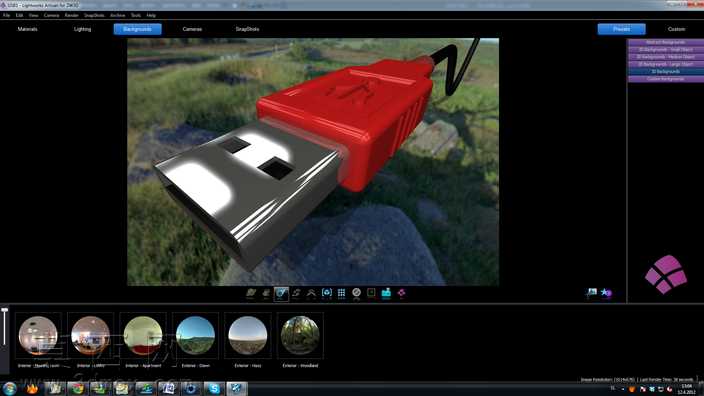Viewport: 704px width, 396px height.
Task: Open the File menu
Action: pos(6,15)
